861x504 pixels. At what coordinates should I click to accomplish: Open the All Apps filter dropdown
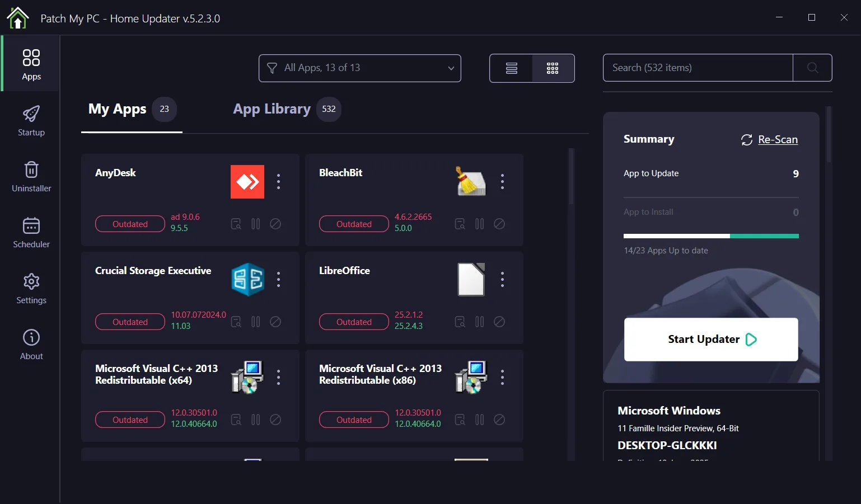[359, 68]
